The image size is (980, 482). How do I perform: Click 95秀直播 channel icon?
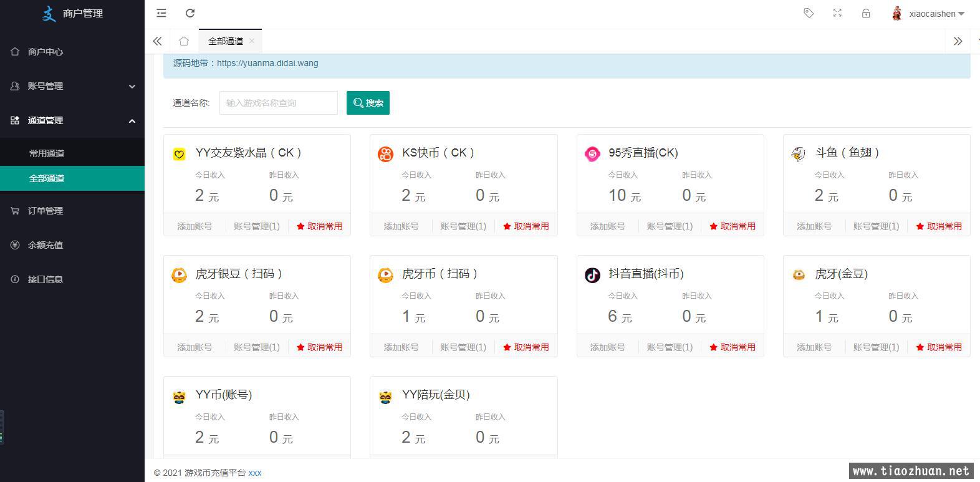tap(592, 154)
